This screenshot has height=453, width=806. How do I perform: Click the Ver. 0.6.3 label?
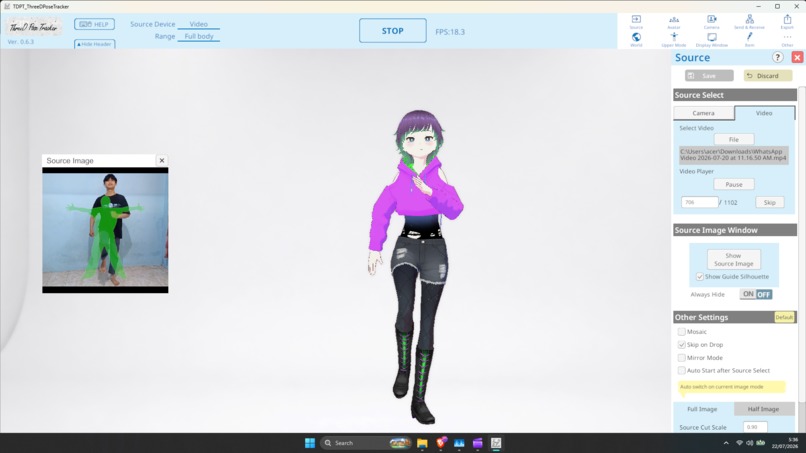point(21,42)
